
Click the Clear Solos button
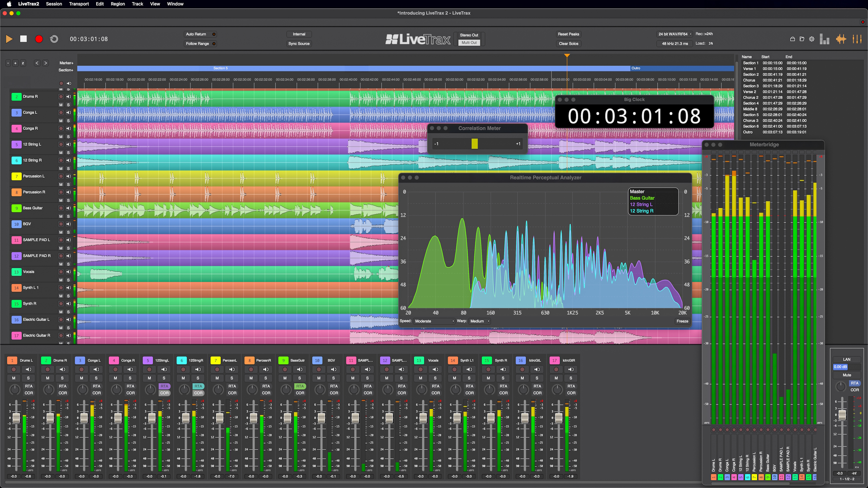coord(568,44)
